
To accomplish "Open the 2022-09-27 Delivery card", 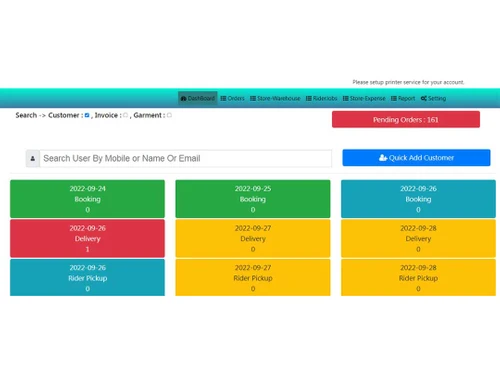I will [x=253, y=238].
